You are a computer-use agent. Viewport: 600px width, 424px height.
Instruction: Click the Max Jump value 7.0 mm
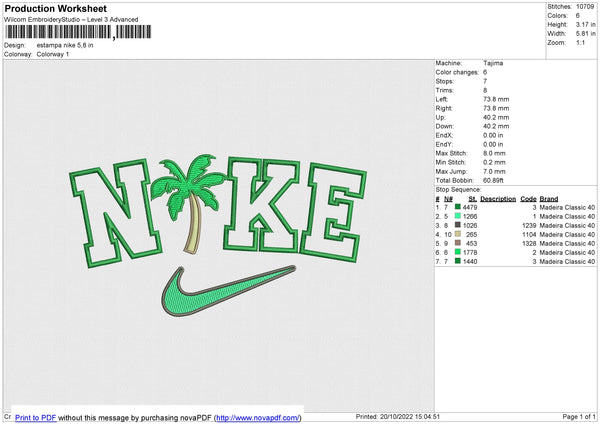pos(494,171)
